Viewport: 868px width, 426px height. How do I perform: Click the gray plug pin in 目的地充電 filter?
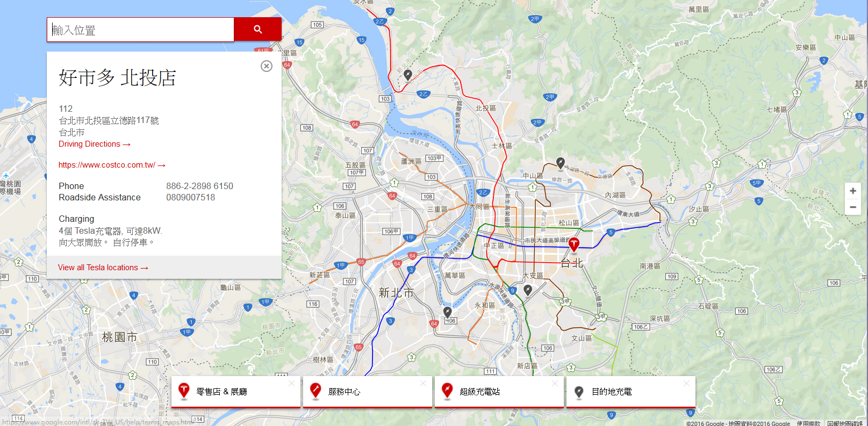click(x=579, y=393)
